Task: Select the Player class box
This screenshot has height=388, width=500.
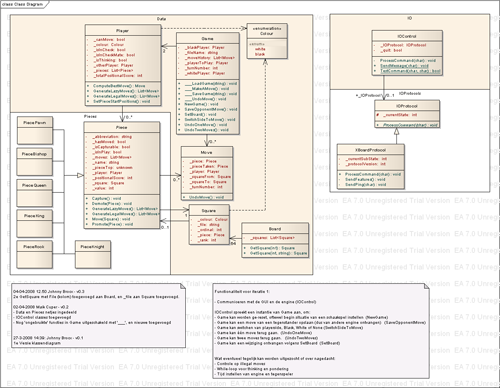Action: tap(123, 65)
